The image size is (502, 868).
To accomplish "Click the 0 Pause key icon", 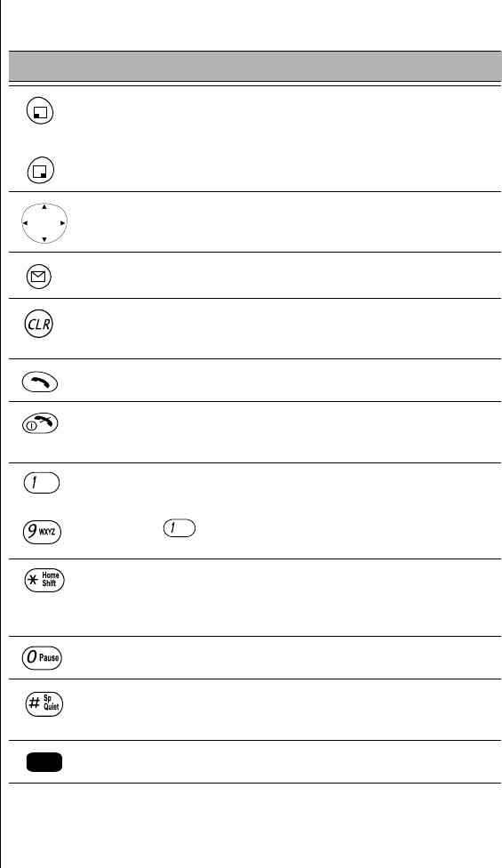I will 42,657.
